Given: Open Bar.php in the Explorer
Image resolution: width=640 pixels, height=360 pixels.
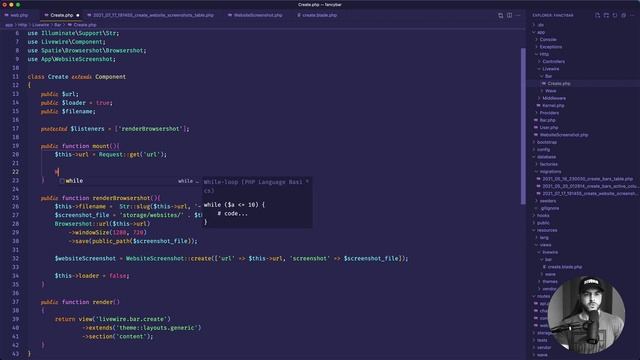Looking at the screenshot, I should [x=547, y=120].
